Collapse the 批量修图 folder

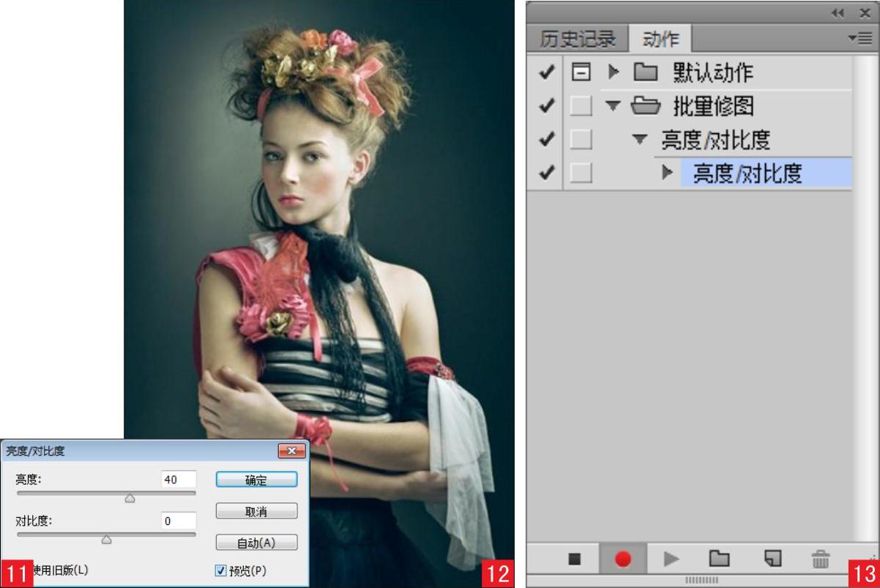[x=613, y=106]
